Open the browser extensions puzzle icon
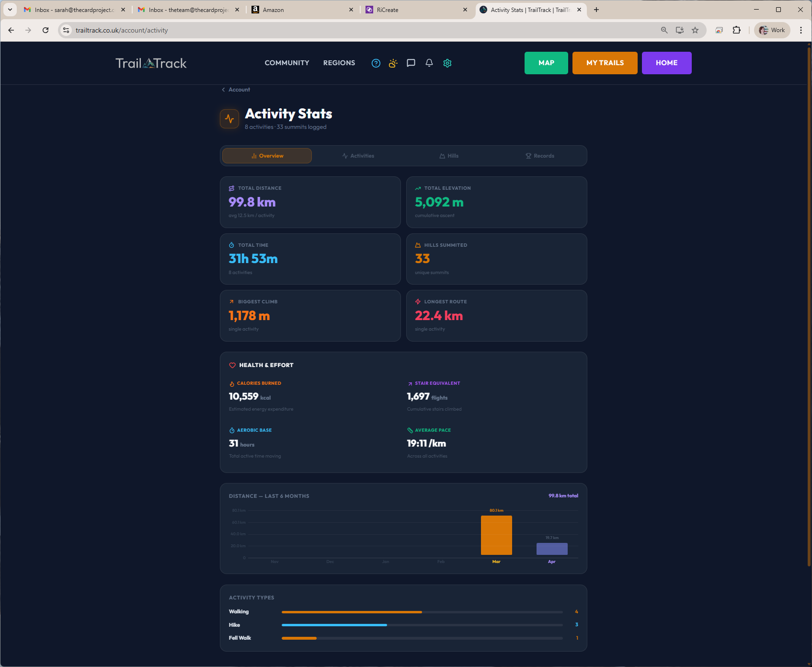 736,30
